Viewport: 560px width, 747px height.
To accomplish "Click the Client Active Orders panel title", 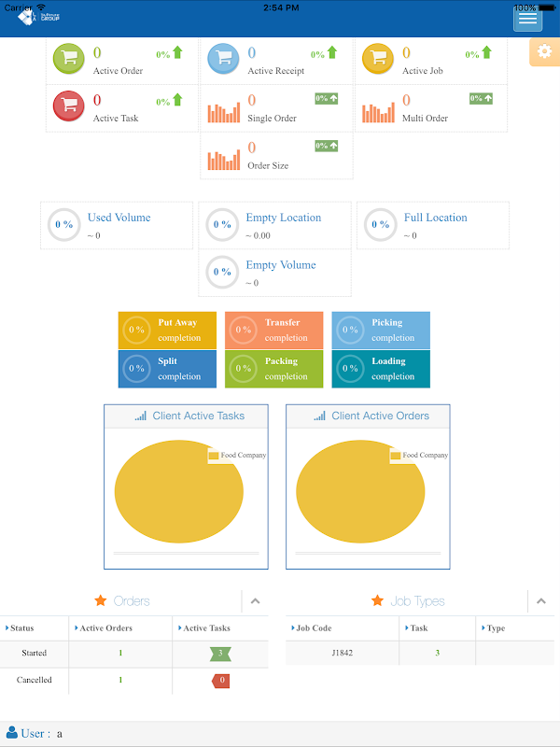I will [380, 416].
